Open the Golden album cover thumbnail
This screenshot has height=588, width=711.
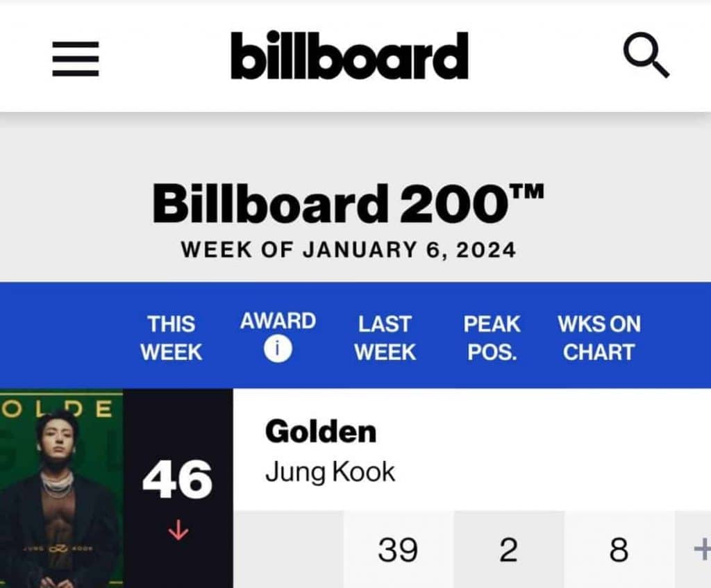(61, 489)
